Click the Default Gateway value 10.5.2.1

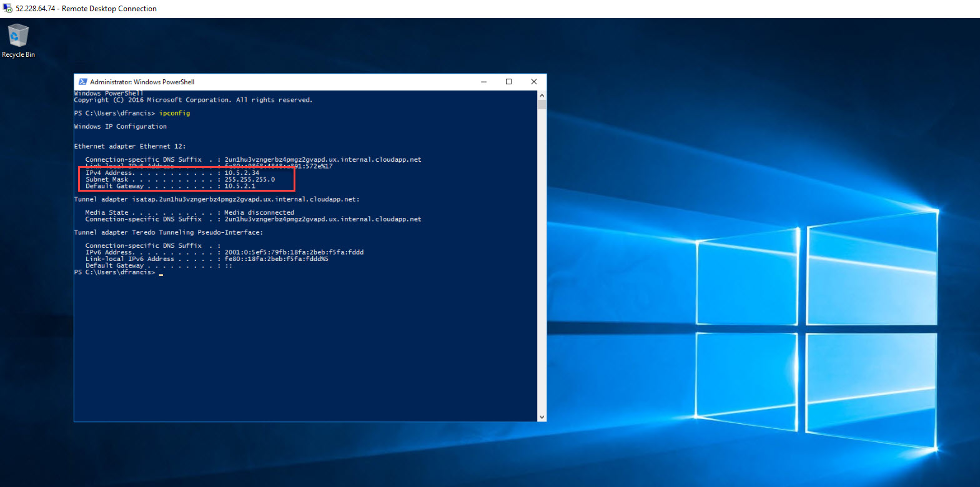[x=240, y=186]
